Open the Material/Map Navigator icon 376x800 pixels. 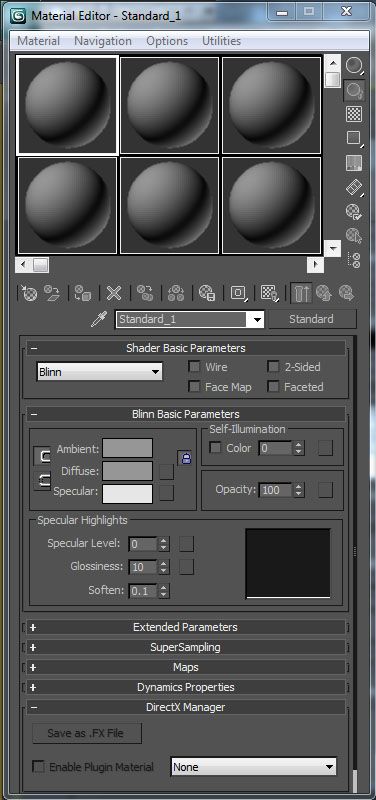coord(354,260)
